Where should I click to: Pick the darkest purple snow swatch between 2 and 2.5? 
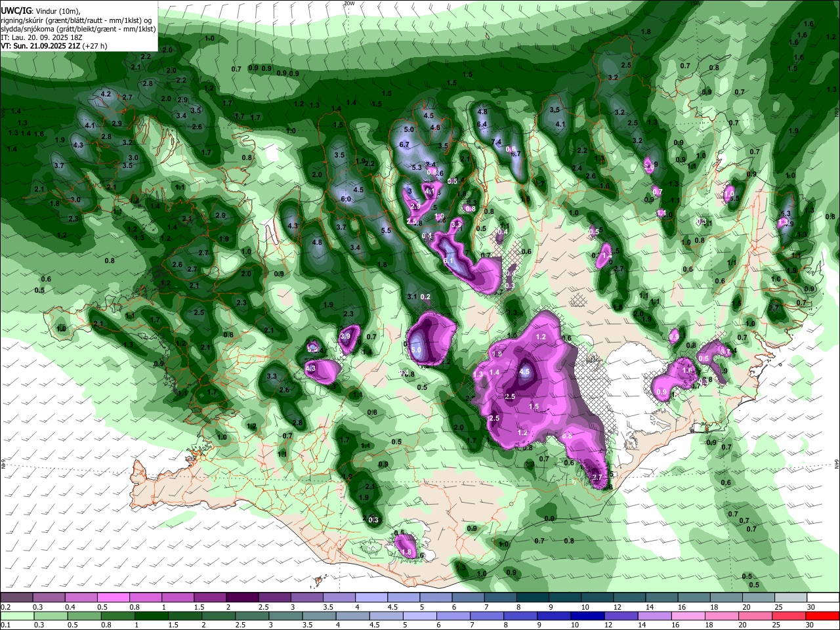241,598
